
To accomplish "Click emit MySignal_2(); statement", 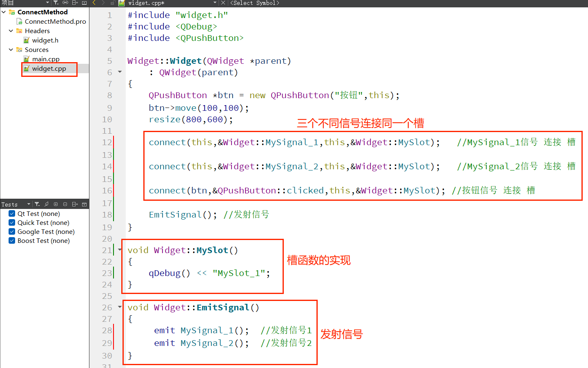I will (x=201, y=343).
